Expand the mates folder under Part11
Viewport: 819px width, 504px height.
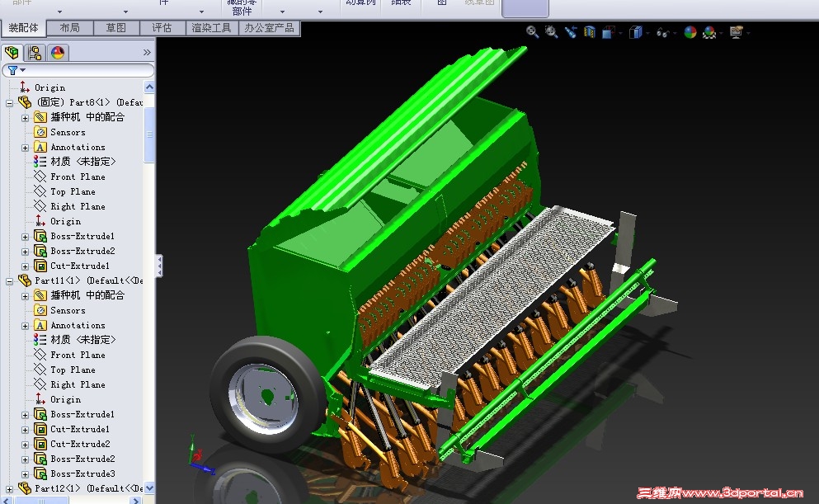(x=25, y=296)
